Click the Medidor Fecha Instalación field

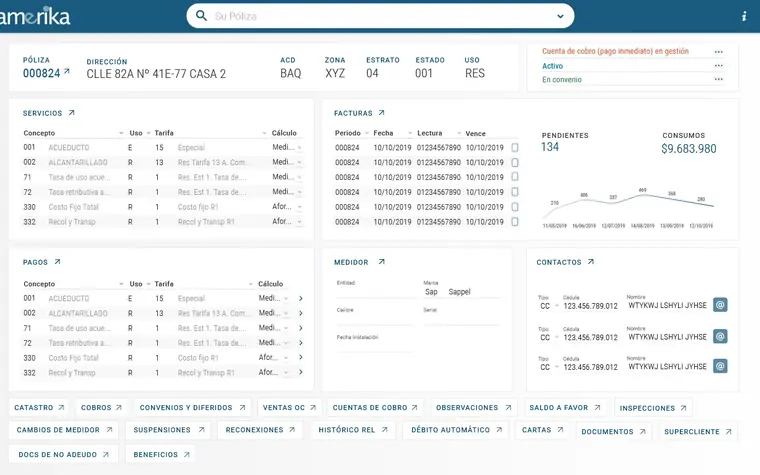[x=374, y=344]
